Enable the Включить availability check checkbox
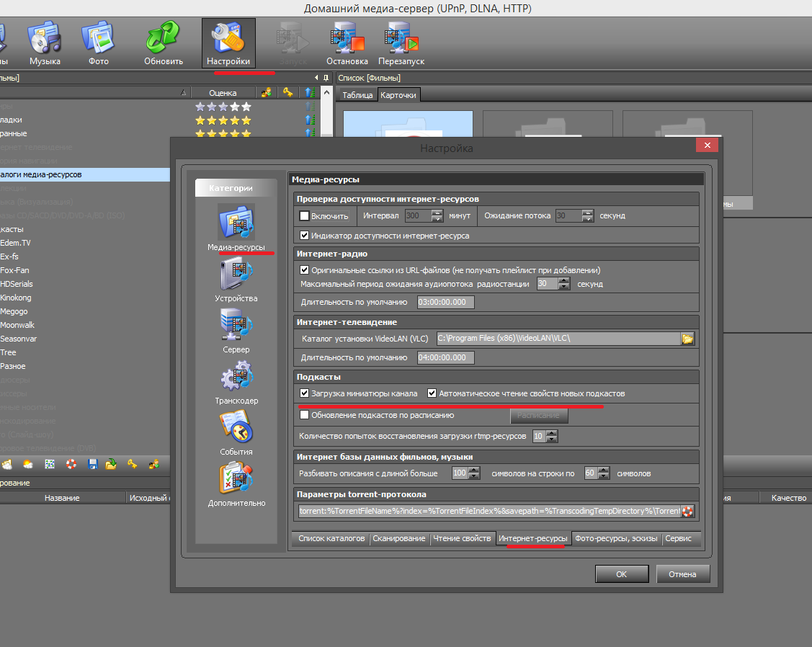The image size is (812, 647). 304,215
